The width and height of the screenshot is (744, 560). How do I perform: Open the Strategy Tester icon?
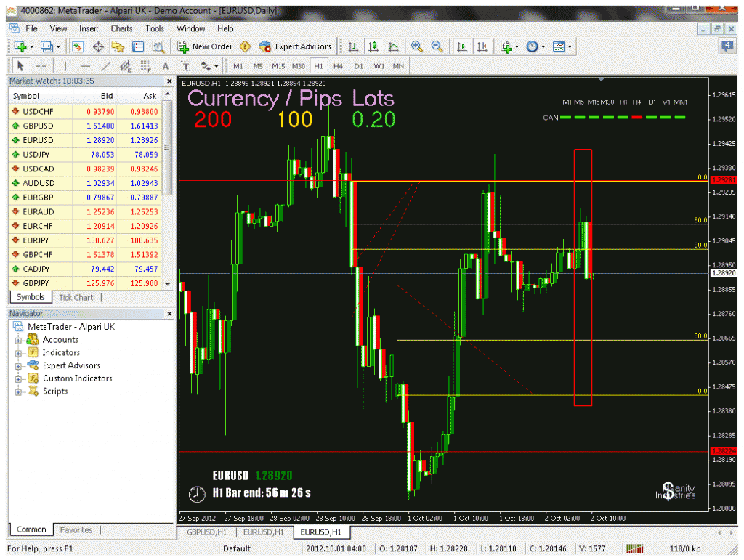point(158,46)
